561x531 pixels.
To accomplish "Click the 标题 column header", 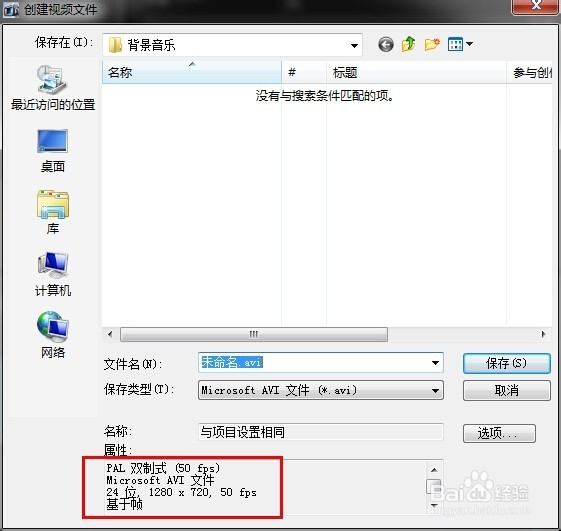I will 416,73.
